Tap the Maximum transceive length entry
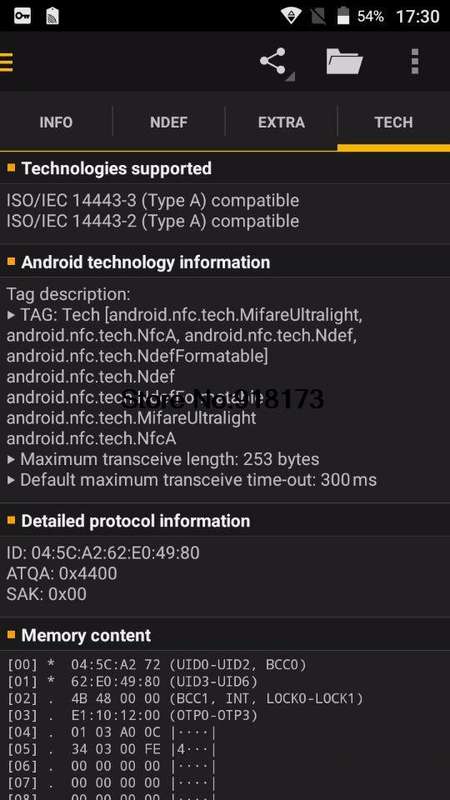Viewport: 450px width, 800px height. (163, 459)
